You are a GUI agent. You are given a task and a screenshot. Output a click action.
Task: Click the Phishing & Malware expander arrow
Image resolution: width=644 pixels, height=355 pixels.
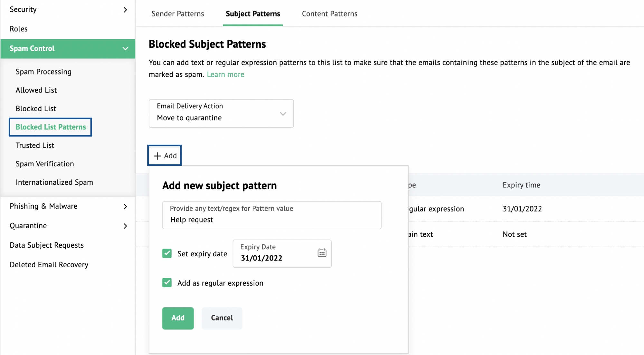pyautogui.click(x=126, y=205)
